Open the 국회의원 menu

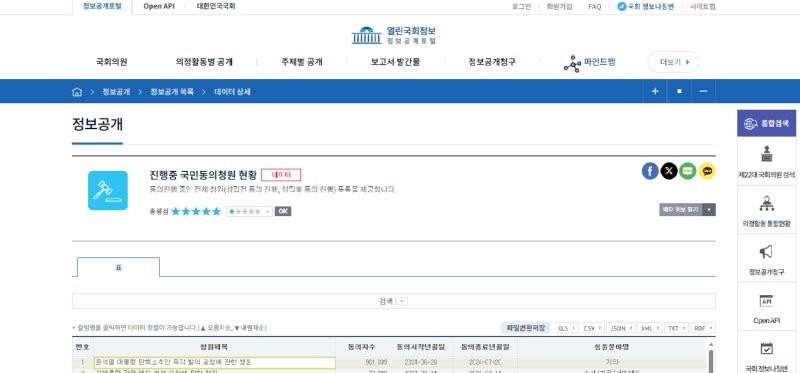tap(111, 62)
